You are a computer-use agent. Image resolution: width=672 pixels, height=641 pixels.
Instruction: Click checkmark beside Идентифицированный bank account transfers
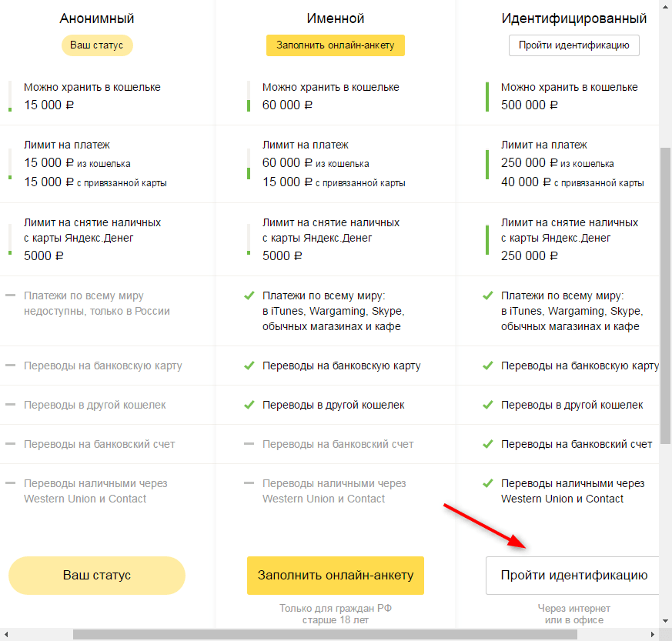[487, 444]
